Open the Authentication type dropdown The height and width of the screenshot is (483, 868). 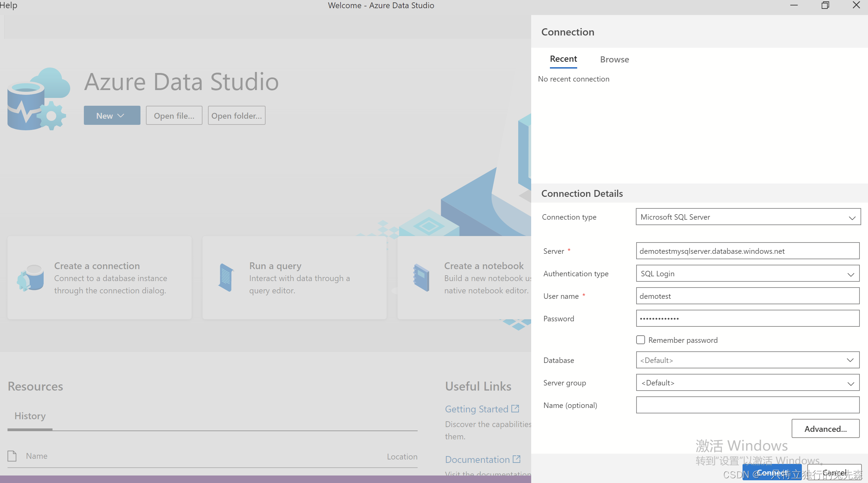(748, 274)
